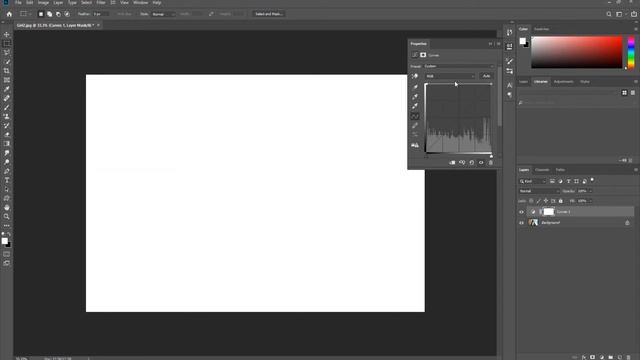Click the Feather input field
This screenshot has height=360, width=640.
[100, 14]
